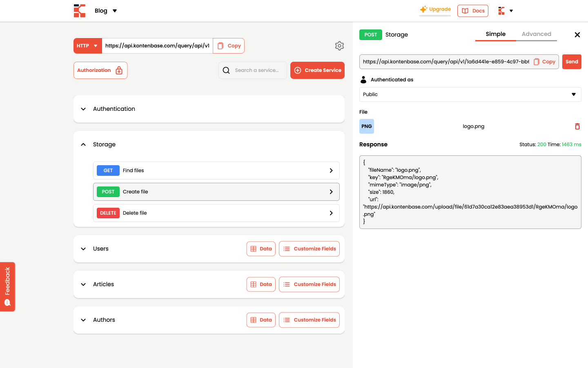
Task: Open the GET Find files endpoint
Action: pyautogui.click(x=216, y=171)
